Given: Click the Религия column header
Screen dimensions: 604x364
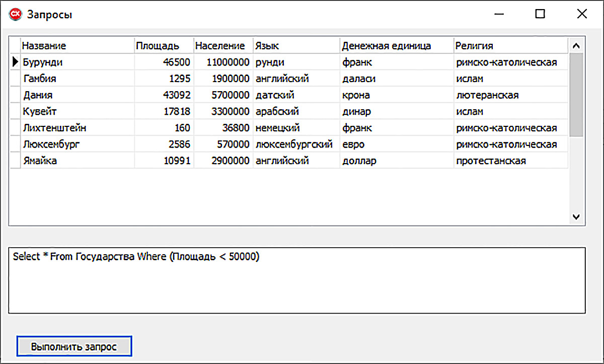Looking at the screenshot, I should click(x=511, y=46).
